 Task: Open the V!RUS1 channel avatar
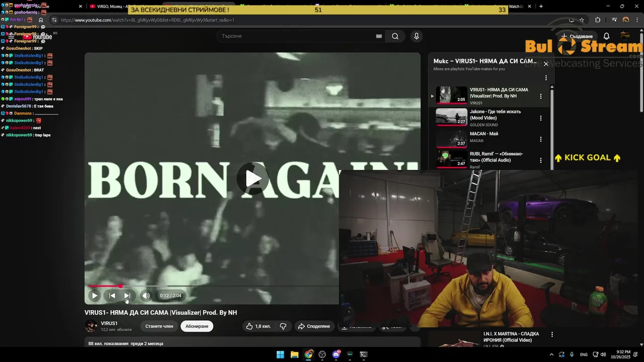pos(91,326)
